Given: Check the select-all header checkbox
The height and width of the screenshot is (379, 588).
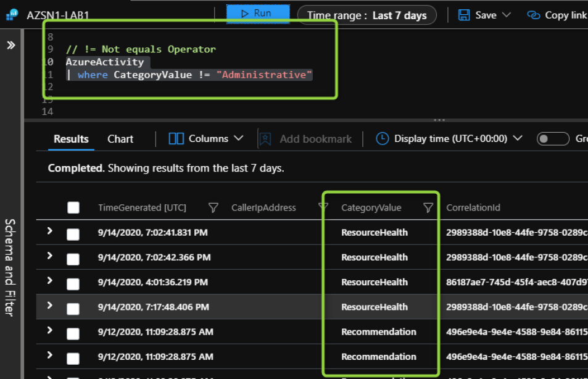Looking at the screenshot, I should click(x=73, y=207).
